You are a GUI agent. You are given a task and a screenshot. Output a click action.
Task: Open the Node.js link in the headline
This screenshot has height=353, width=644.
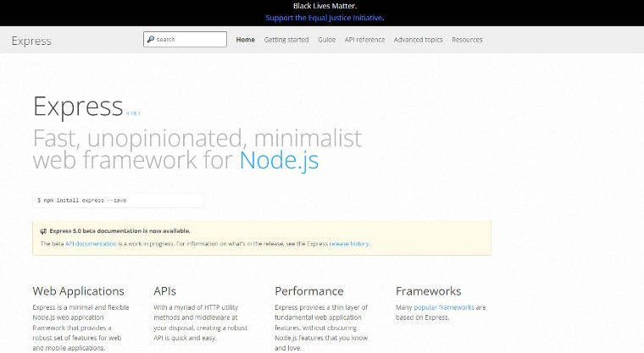tap(279, 160)
